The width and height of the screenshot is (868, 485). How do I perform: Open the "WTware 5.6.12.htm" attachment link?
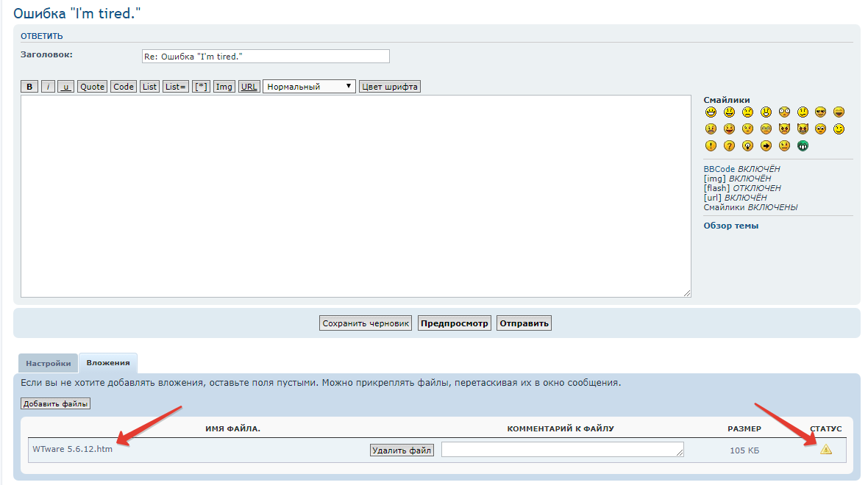(72, 449)
